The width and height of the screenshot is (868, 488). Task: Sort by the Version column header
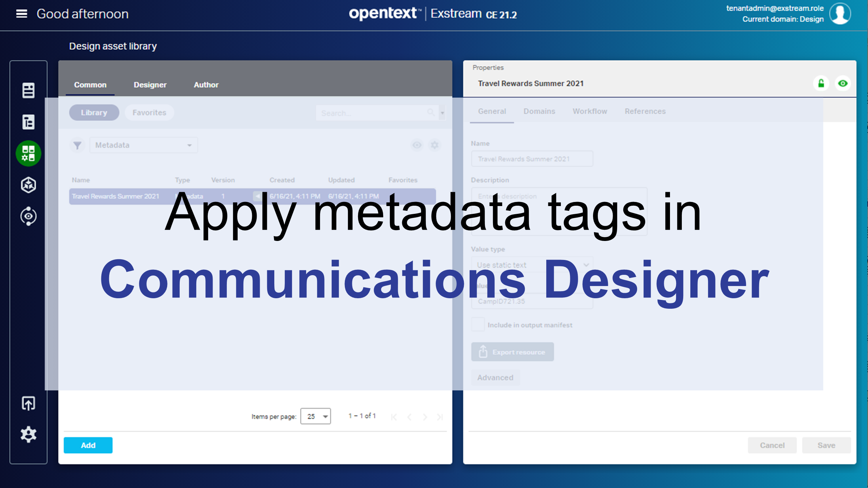coord(223,180)
